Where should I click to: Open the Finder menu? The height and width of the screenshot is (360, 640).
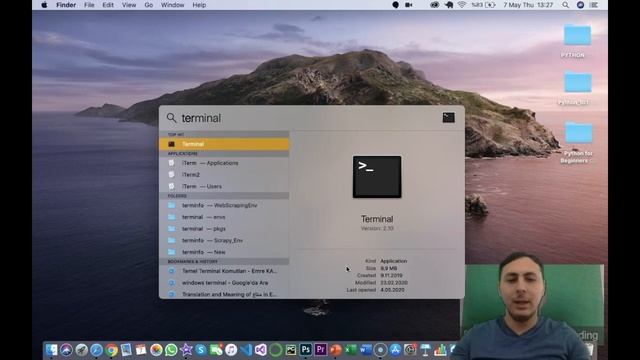[x=66, y=5]
